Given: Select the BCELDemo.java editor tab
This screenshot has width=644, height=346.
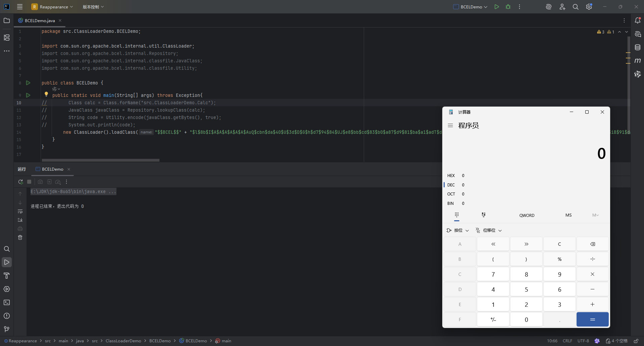Looking at the screenshot, I should tap(40, 21).
